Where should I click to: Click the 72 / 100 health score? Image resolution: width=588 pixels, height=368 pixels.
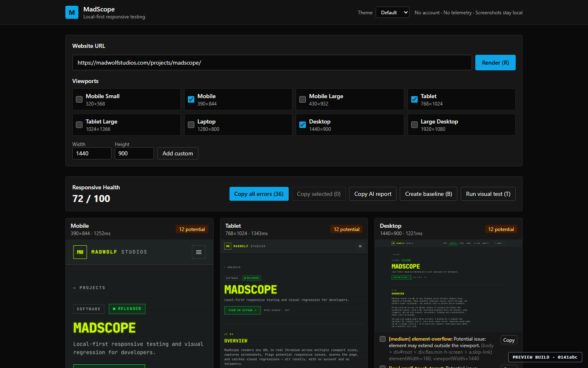(x=91, y=199)
